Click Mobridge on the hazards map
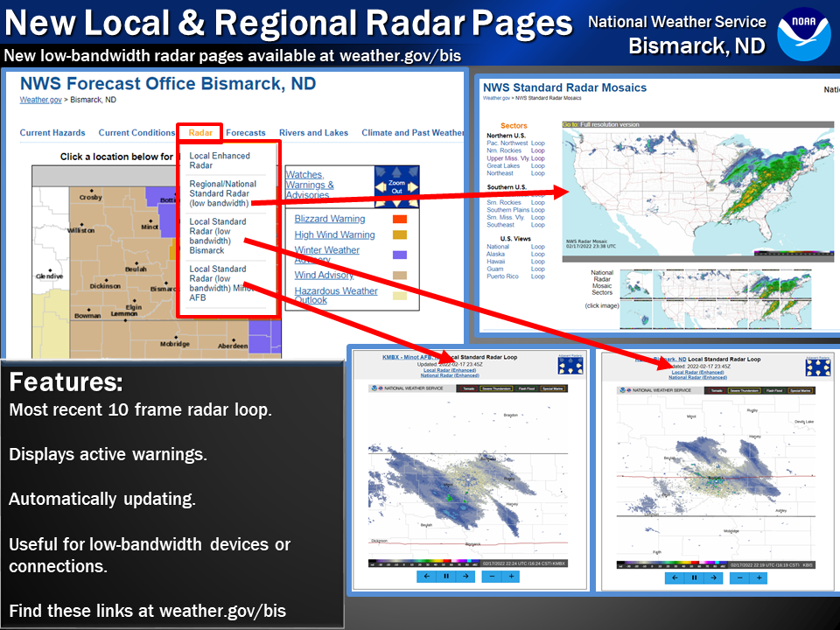Image resolution: width=840 pixels, height=630 pixels. click(x=175, y=344)
